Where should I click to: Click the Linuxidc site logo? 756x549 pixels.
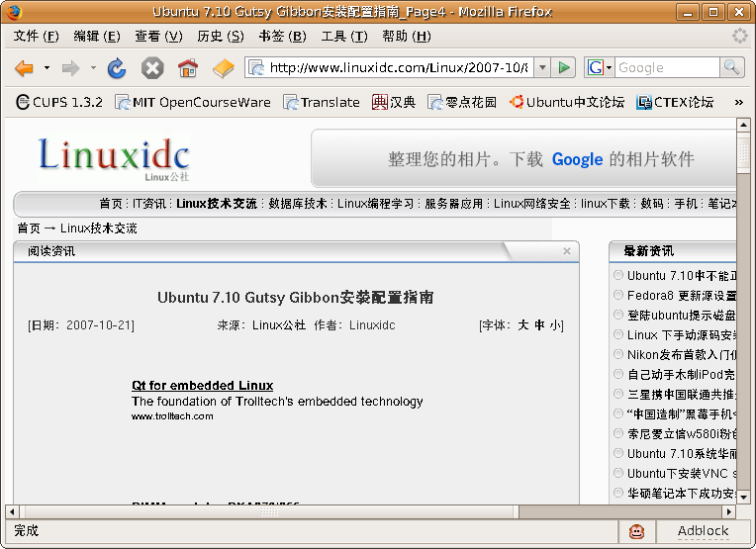pyautogui.click(x=114, y=159)
